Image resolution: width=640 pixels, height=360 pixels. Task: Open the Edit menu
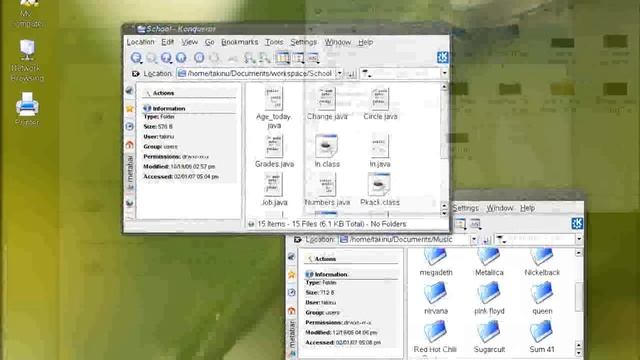coord(167,42)
